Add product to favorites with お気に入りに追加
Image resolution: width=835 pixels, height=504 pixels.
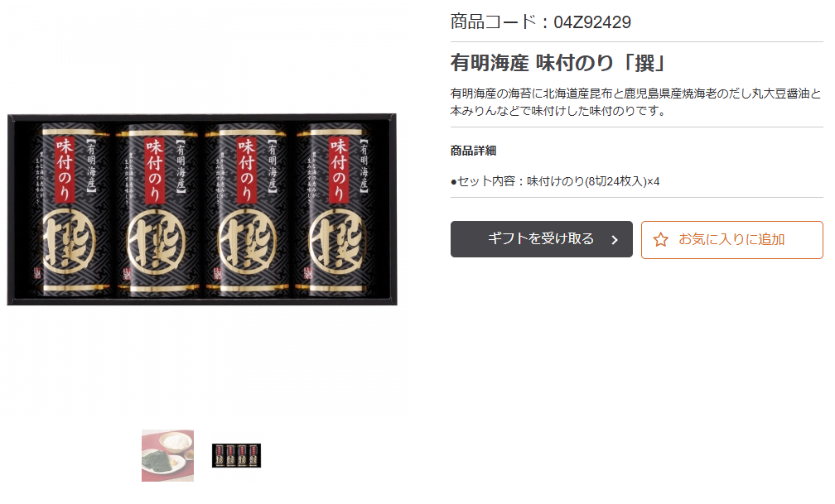point(731,240)
